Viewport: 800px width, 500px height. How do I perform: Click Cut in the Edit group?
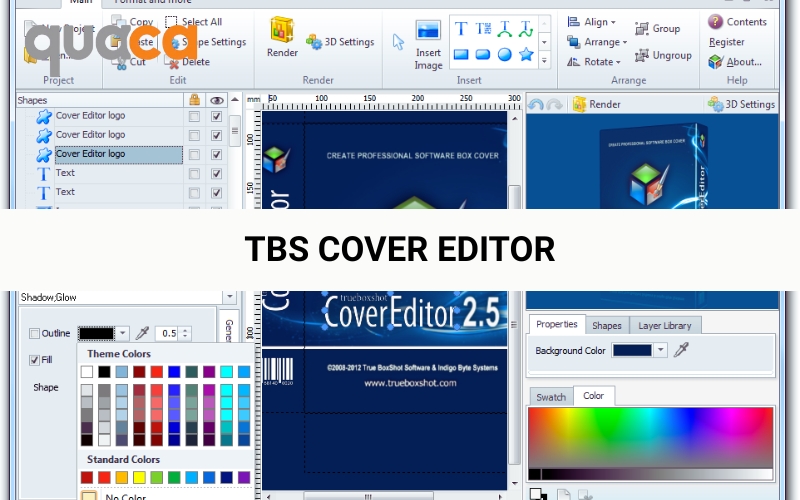(131, 62)
